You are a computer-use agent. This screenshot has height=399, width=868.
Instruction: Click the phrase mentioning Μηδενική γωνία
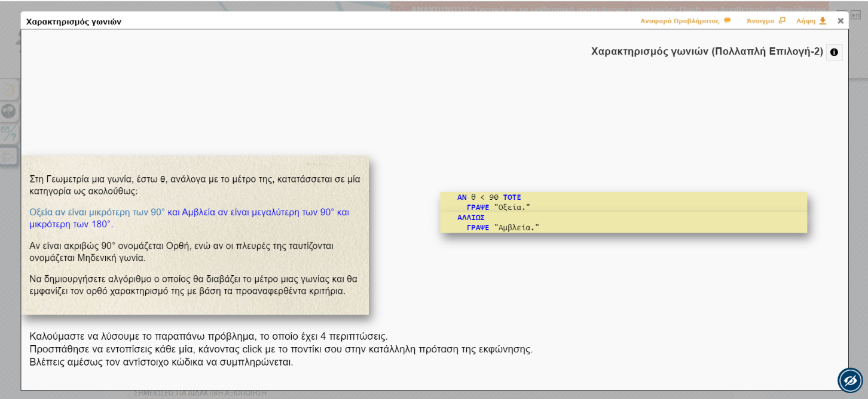[x=87, y=258]
